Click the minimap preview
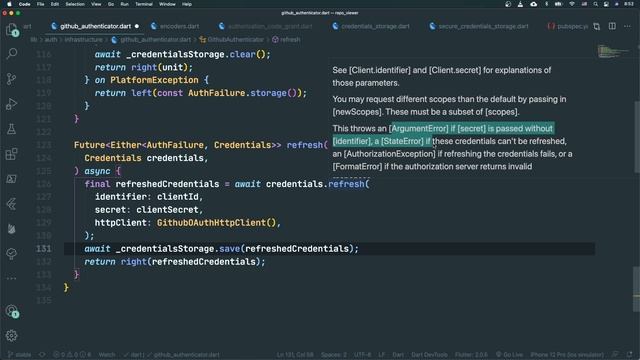The width and height of the screenshot is (640, 360). point(613,52)
